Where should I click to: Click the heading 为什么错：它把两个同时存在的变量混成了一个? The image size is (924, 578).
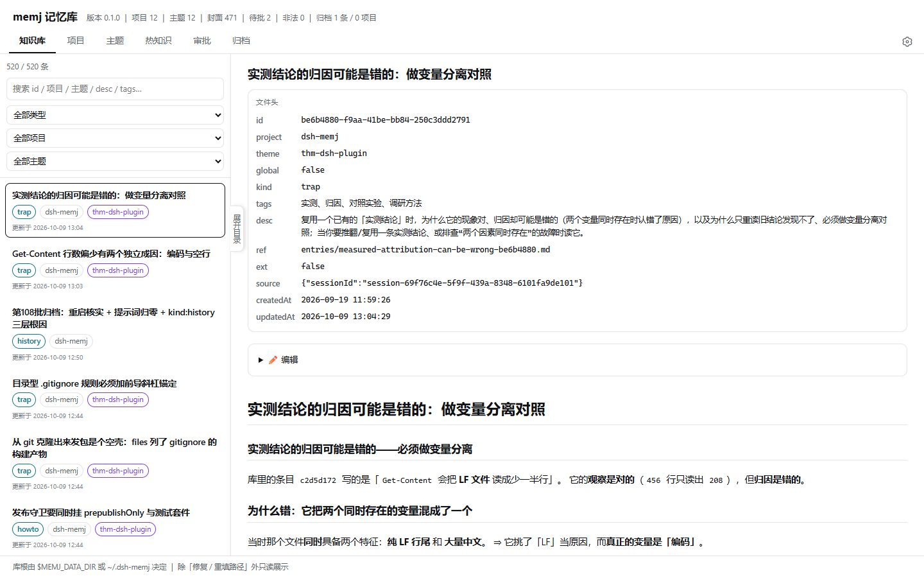(360, 511)
